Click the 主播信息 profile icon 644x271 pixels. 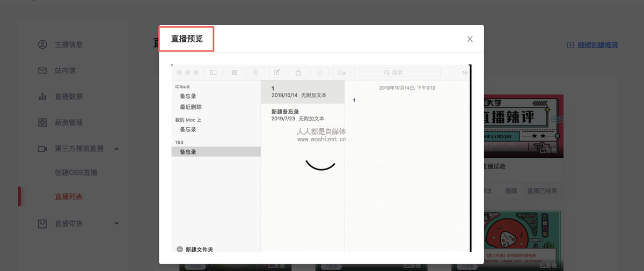[x=42, y=45]
